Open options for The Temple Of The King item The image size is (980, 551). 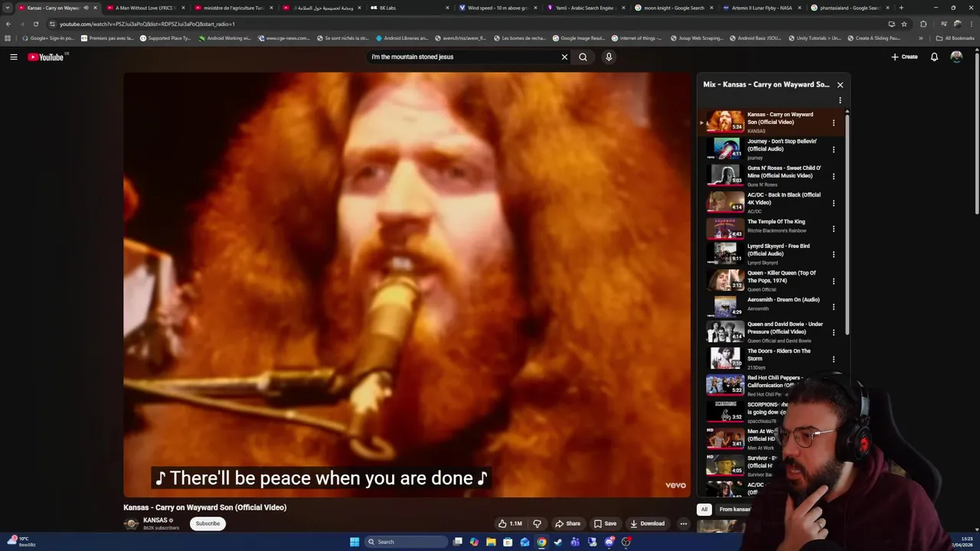click(834, 228)
